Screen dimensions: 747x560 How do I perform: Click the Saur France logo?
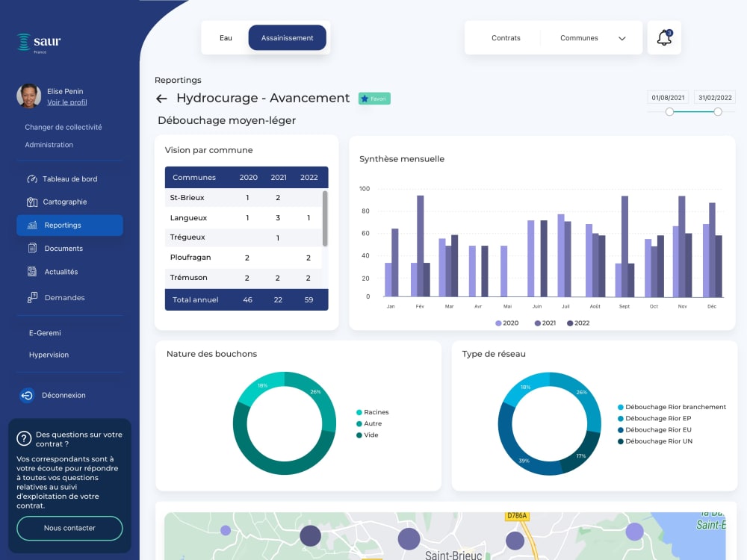pos(39,43)
